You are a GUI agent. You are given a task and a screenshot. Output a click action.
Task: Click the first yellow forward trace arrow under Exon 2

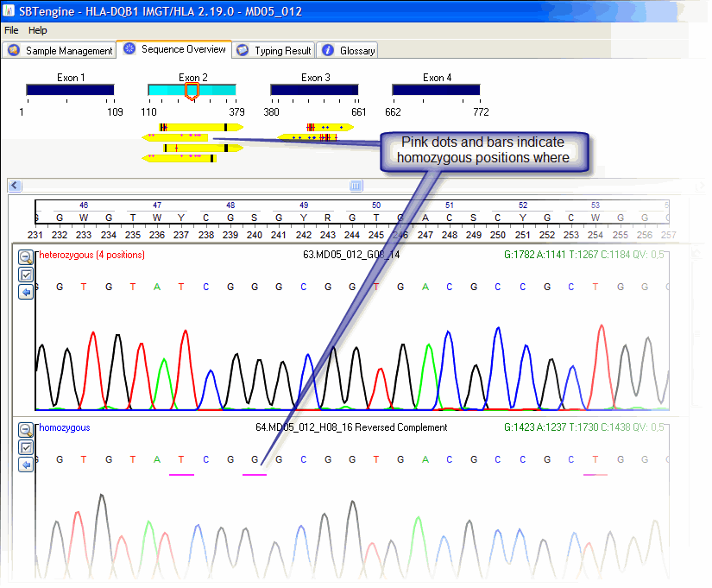(201, 127)
